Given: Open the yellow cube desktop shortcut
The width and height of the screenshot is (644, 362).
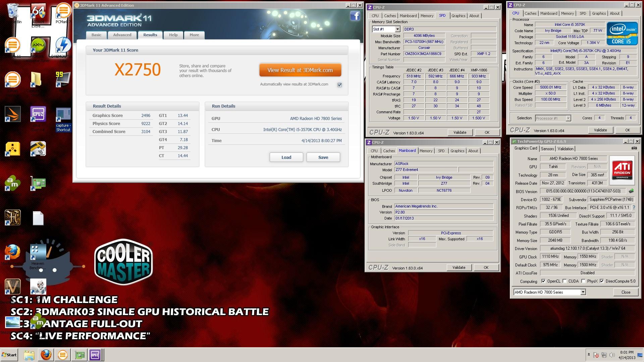Looking at the screenshot, I should tap(12, 149).
